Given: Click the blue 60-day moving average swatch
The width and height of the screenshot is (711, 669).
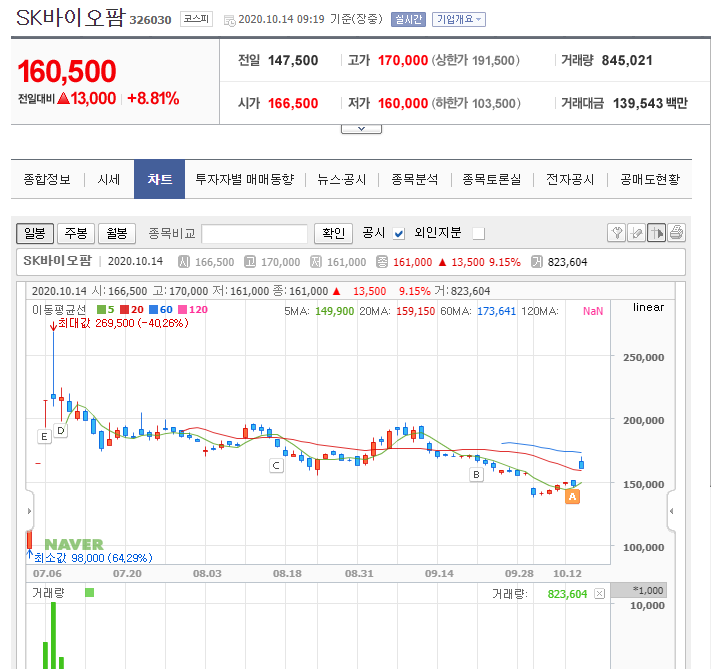Looking at the screenshot, I should coord(153,309).
